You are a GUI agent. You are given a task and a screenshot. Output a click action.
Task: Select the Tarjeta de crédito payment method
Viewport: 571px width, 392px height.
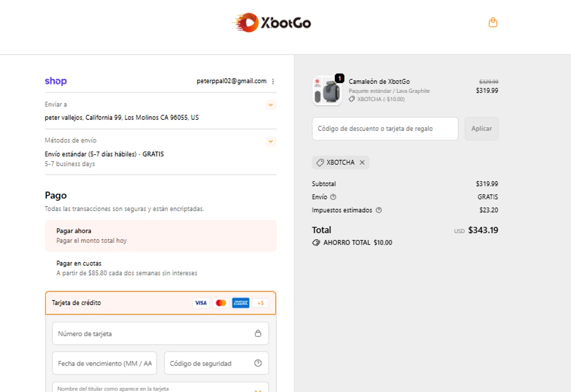point(161,303)
